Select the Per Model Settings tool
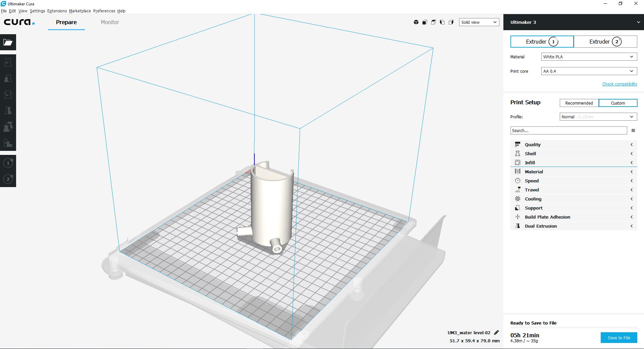Viewport: 644px width, 349px height. [x=8, y=127]
